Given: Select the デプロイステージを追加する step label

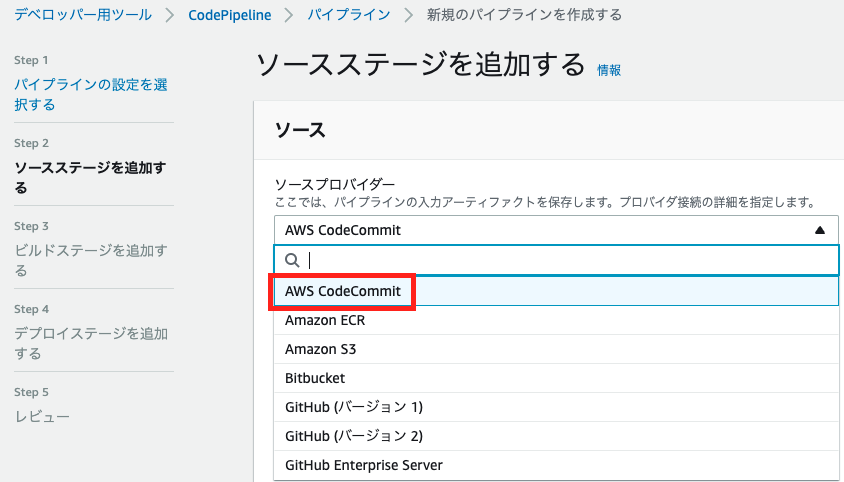Looking at the screenshot, I should tap(91, 344).
